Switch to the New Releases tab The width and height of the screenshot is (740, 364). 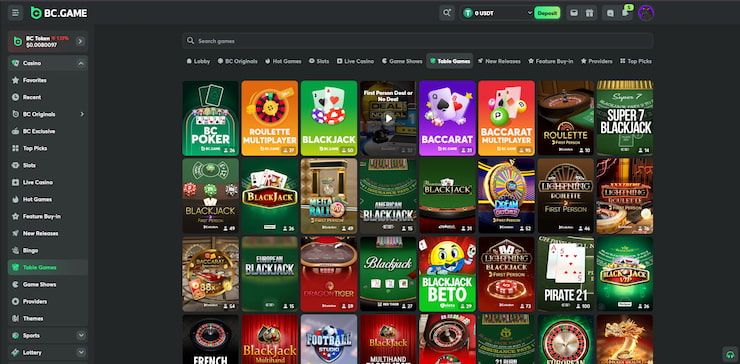[x=499, y=61]
